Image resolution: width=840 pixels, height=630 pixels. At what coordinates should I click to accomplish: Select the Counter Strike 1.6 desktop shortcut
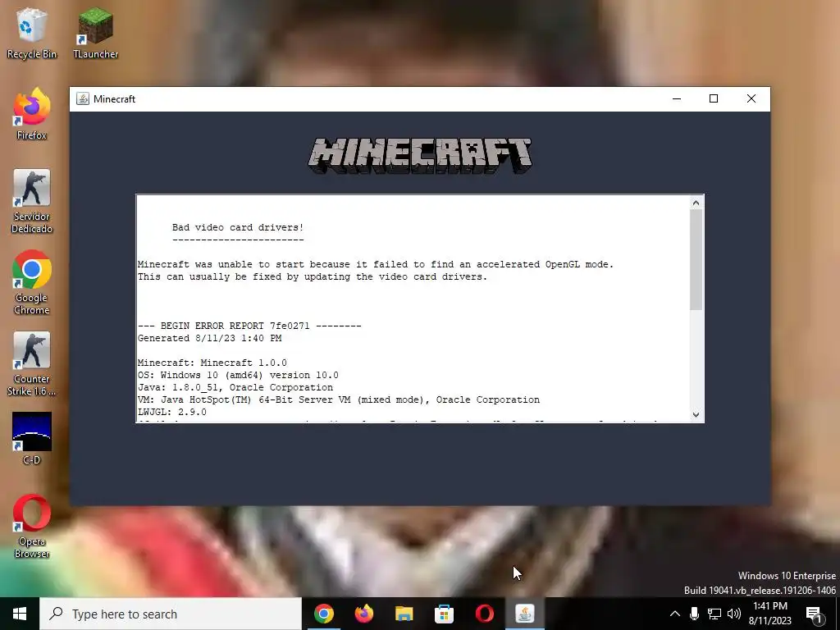pyautogui.click(x=32, y=364)
